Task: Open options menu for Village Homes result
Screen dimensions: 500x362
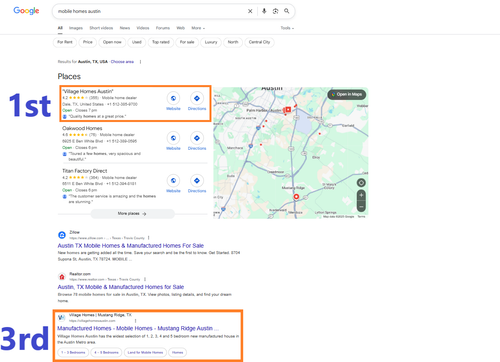Action: pos(135,321)
